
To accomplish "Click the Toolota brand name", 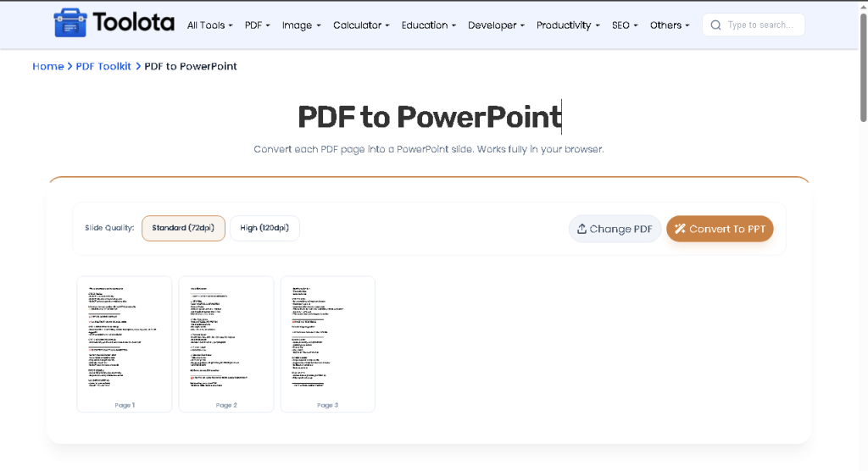I will tap(133, 23).
